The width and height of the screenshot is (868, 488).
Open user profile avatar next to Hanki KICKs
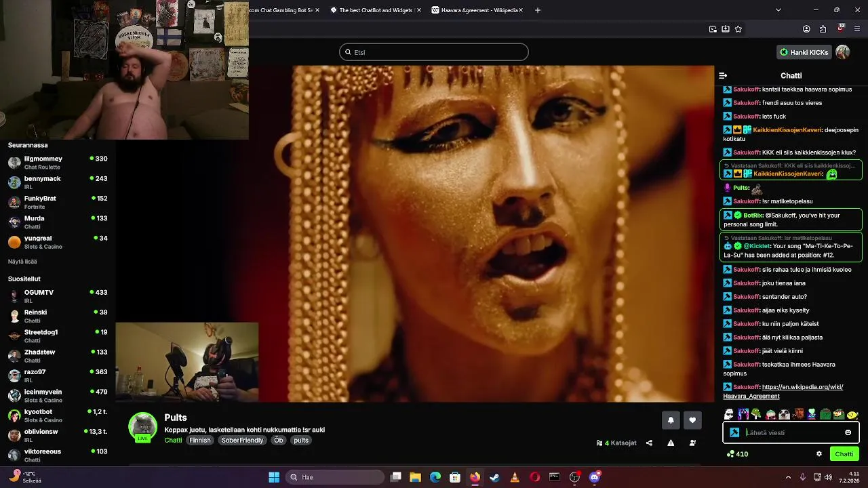click(842, 52)
